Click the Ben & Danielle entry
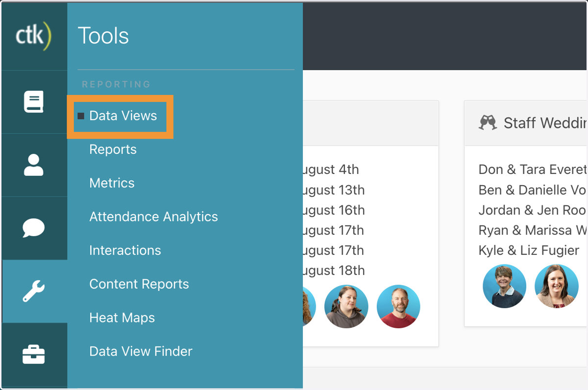 533,190
